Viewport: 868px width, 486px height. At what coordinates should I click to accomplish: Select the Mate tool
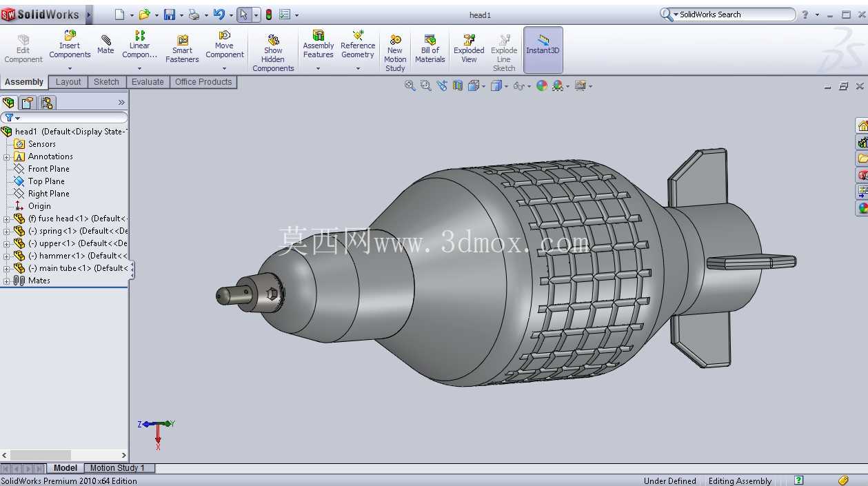[x=105, y=45]
